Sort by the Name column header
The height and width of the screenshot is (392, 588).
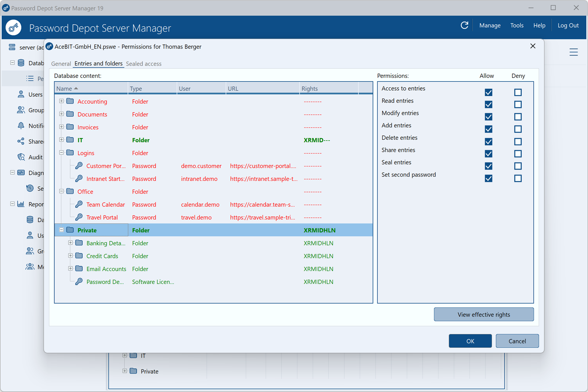point(91,89)
